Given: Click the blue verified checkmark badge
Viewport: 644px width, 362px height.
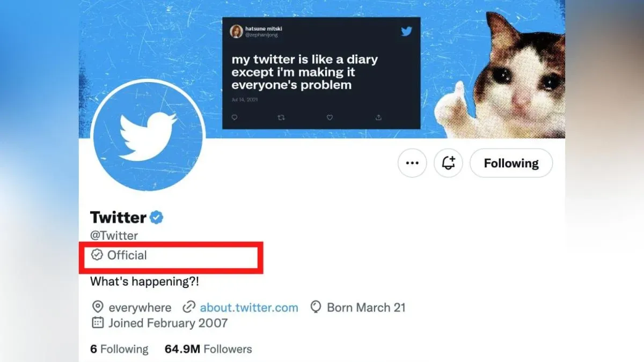Looking at the screenshot, I should [157, 217].
